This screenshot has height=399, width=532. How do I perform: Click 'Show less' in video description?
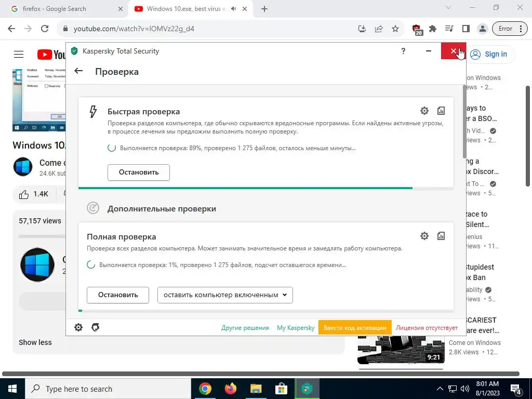click(x=35, y=342)
